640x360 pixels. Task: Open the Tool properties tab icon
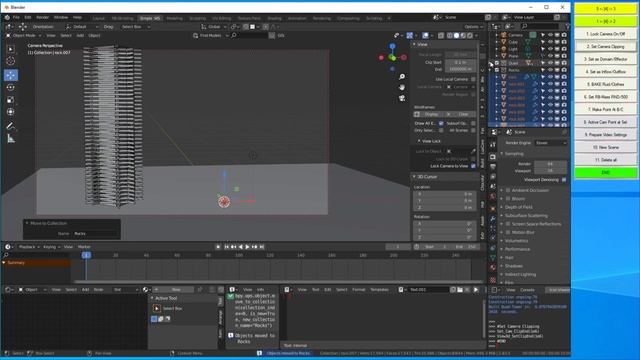pyautogui.click(x=493, y=145)
